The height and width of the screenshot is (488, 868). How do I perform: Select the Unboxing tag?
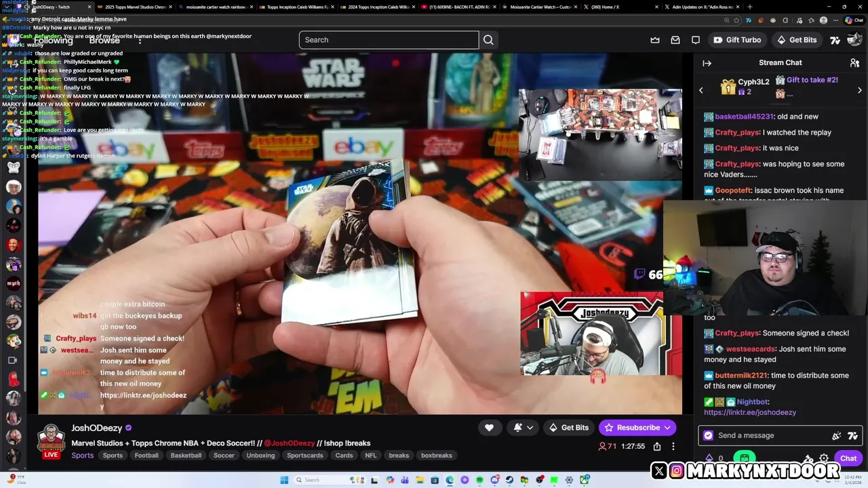pyautogui.click(x=260, y=455)
